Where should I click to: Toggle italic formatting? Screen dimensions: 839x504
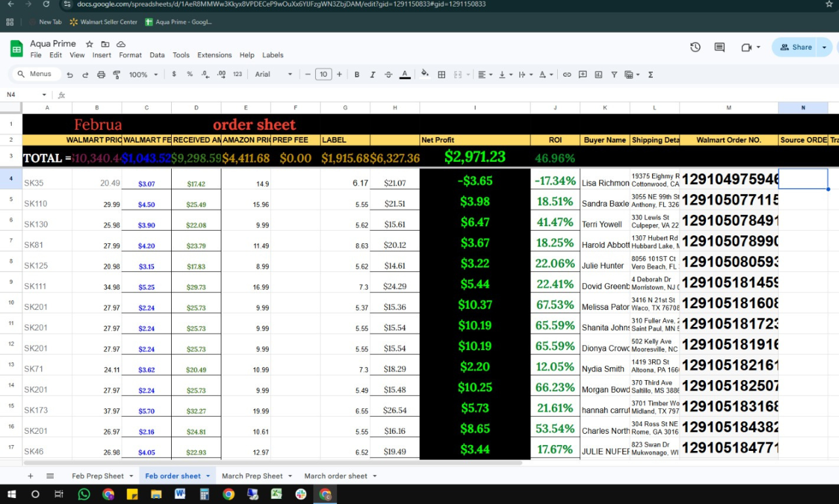(x=373, y=75)
